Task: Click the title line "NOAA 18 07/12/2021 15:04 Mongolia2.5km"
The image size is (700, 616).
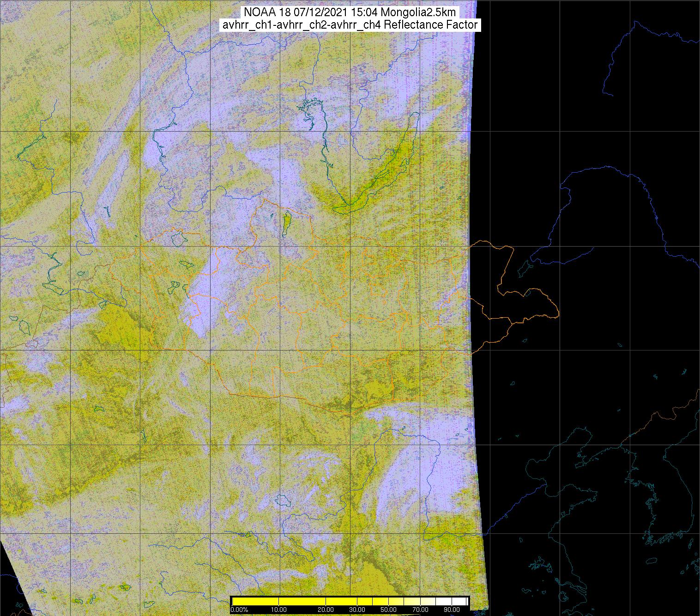Action: click(x=350, y=12)
